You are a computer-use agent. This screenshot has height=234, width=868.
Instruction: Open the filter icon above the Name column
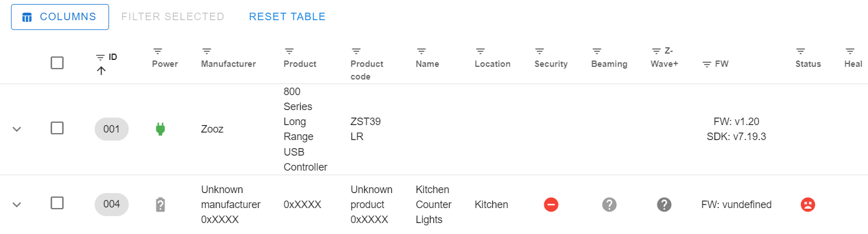click(x=421, y=51)
